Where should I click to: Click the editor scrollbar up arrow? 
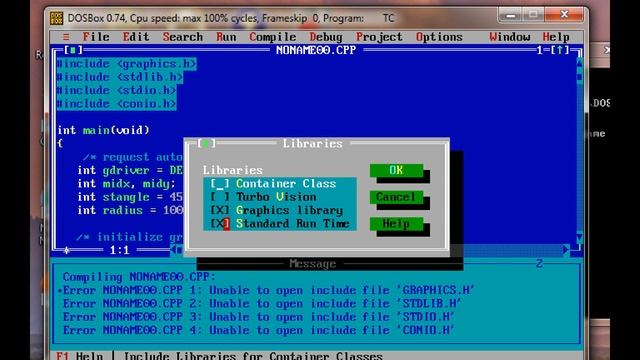tap(579, 63)
